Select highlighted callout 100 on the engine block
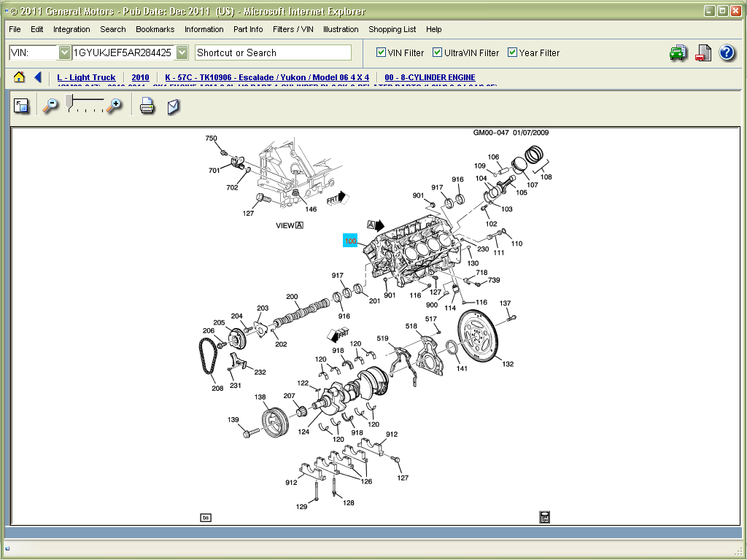This screenshot has width=747, height=560. tap(350, 241)
